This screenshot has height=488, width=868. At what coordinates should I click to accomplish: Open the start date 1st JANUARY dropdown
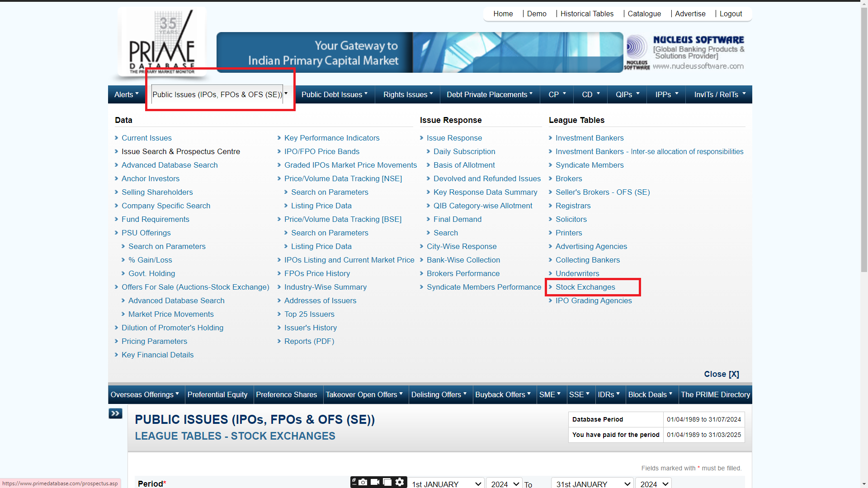tap(446, 484)
